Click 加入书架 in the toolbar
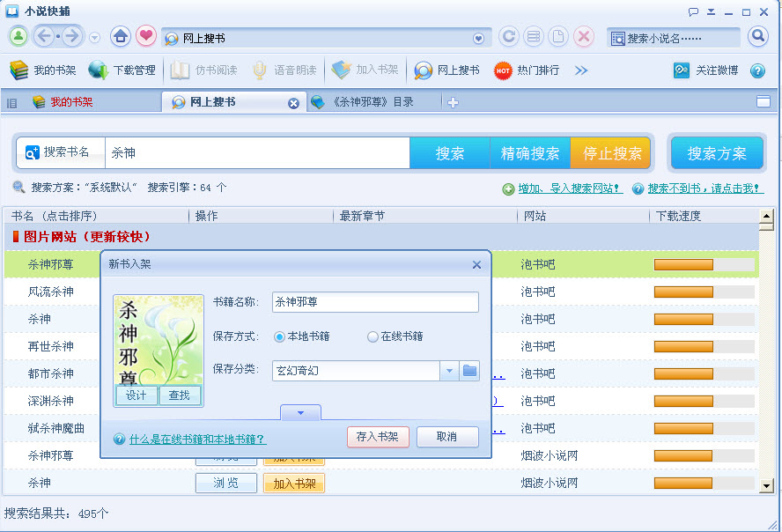 click(x=365, y=70)
